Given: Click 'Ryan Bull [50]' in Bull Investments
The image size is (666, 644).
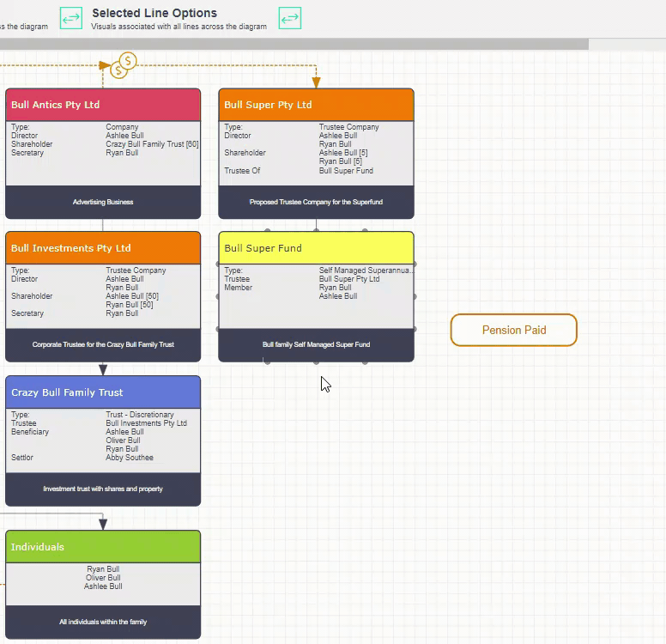Looking at the screenshot, I should coord(129,305).
